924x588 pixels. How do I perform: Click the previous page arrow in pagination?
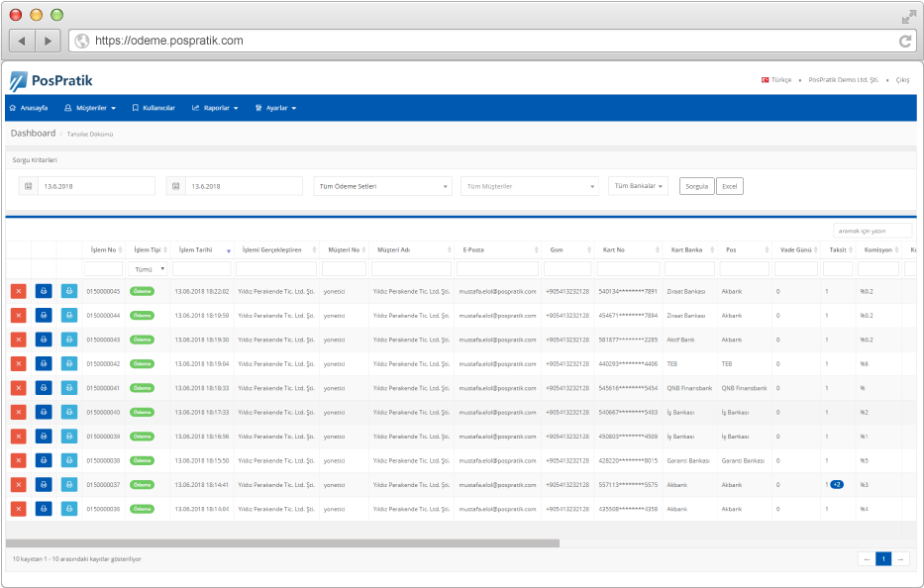pyautogui.click(x=867, y=559)
